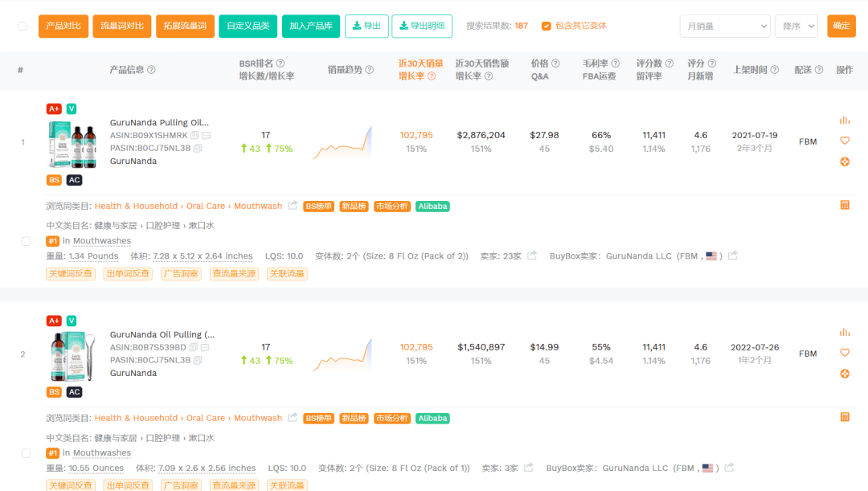This screenshot has width=868, height=491.
Task: Open bar chart icon for second product
Action: pos(844,332)
